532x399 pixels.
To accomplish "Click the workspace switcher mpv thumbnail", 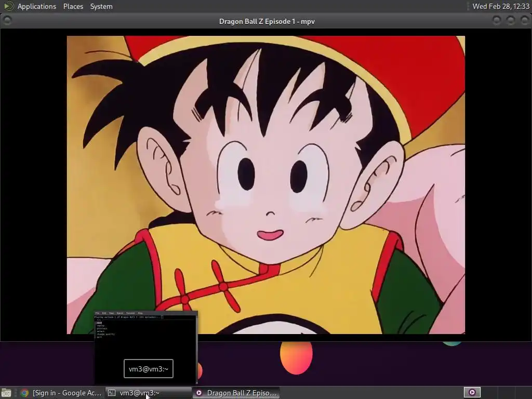I will pos(472,393).
